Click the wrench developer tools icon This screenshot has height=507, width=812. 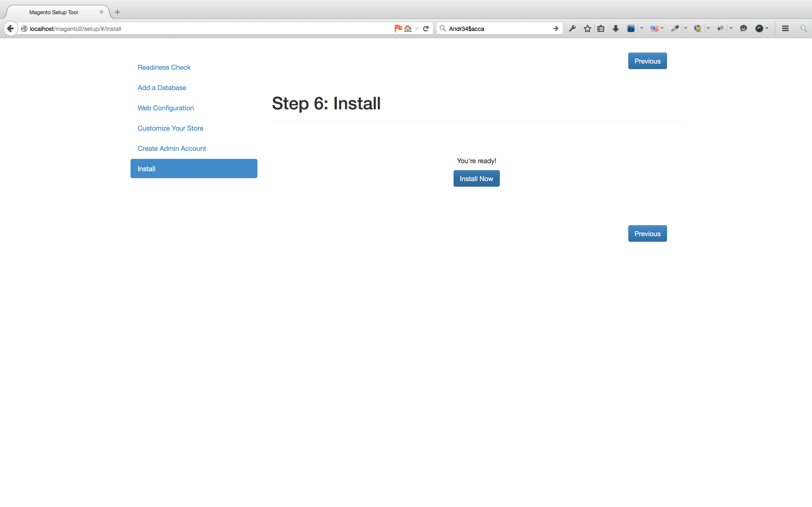coord(573,28)
